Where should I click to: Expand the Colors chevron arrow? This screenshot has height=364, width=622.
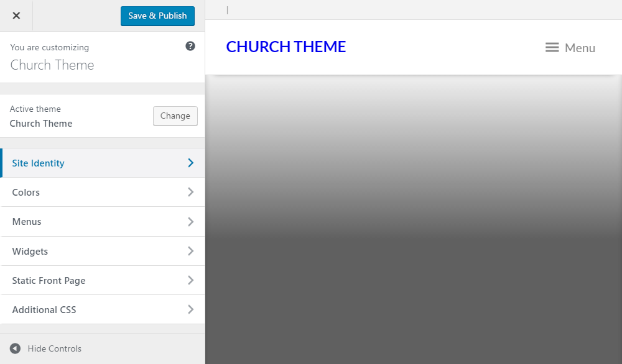(x=191, y=192)
